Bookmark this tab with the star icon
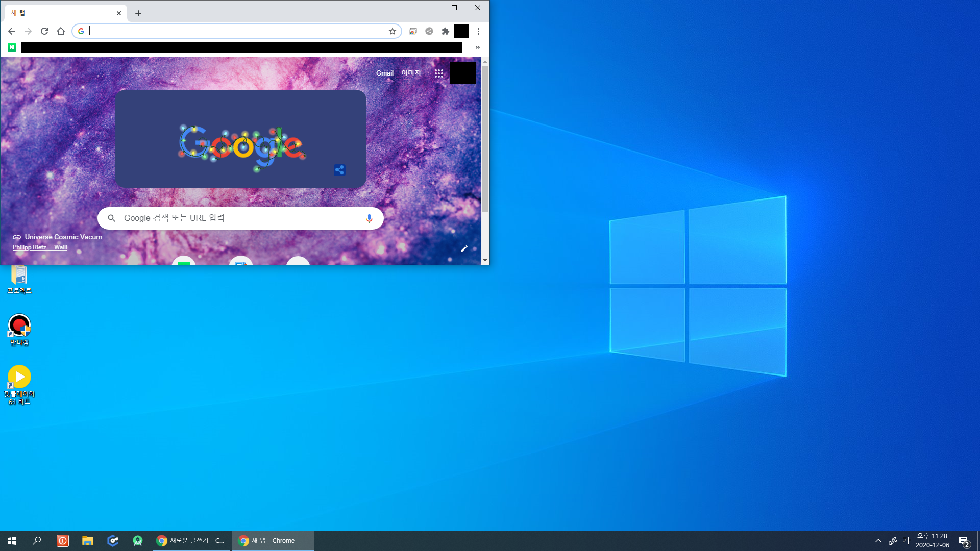Image resolution: width=980 pixels, height=551 pixels. click(x=393, y=31)
